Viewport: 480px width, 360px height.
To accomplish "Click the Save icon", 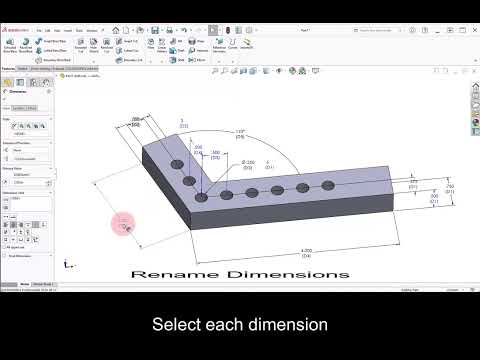I will click(155, 30).
